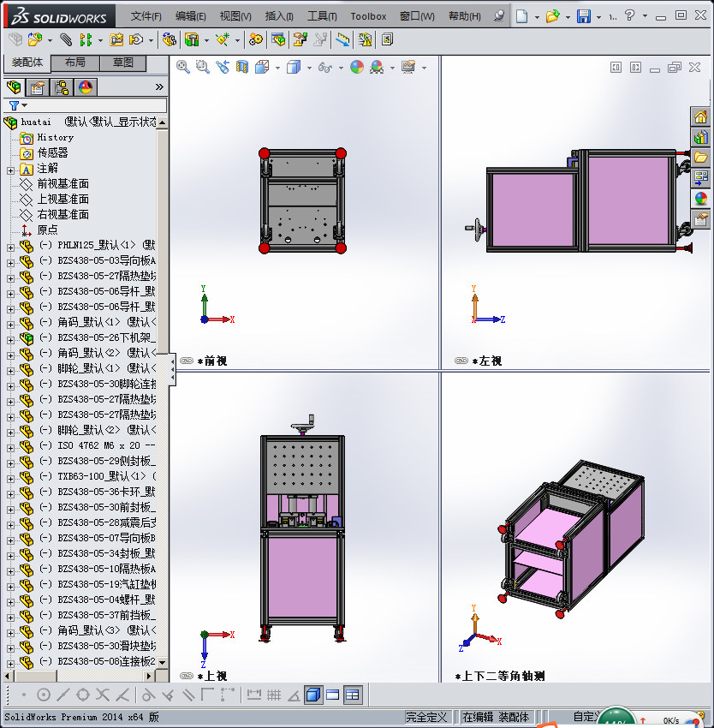Expand the 脚轮_默认<1> component

click(10, 371)
